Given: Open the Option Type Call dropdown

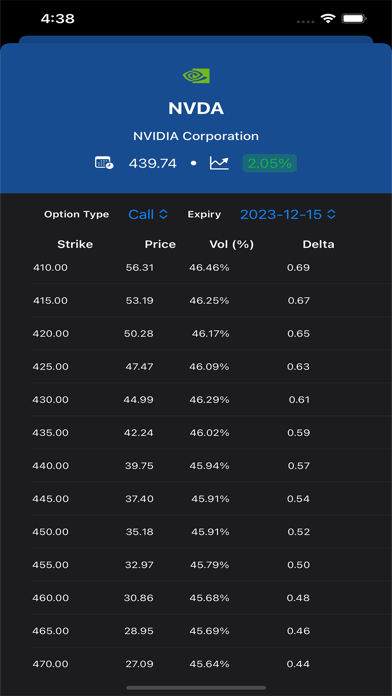Looking at the screenshot, I should pyautogui.click(x=148, y=214).
